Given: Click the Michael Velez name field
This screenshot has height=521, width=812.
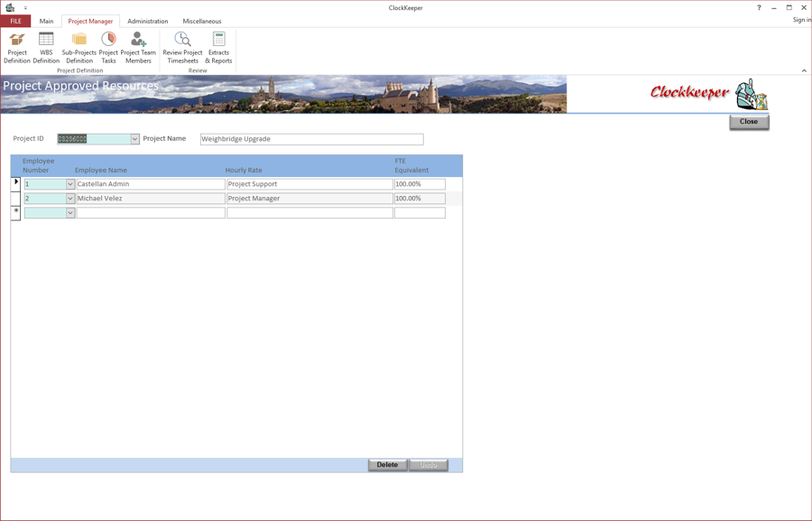Looking at the screenshot, I should 151,199.
